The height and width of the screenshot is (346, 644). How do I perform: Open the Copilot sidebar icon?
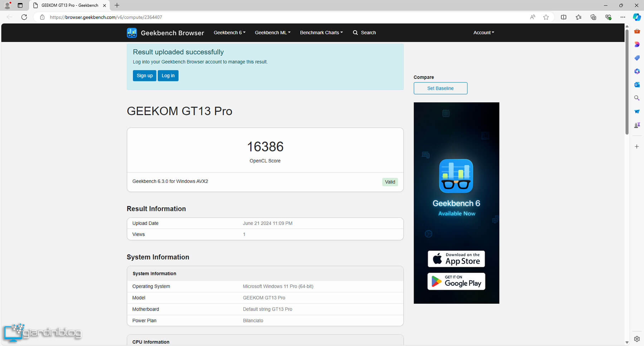tap(637, 17)
